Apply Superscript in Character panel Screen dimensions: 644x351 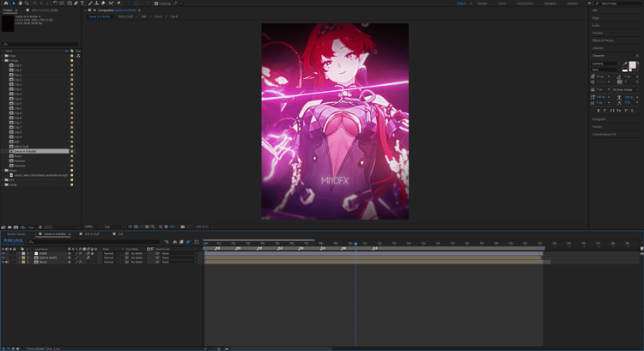coord(626,111)
